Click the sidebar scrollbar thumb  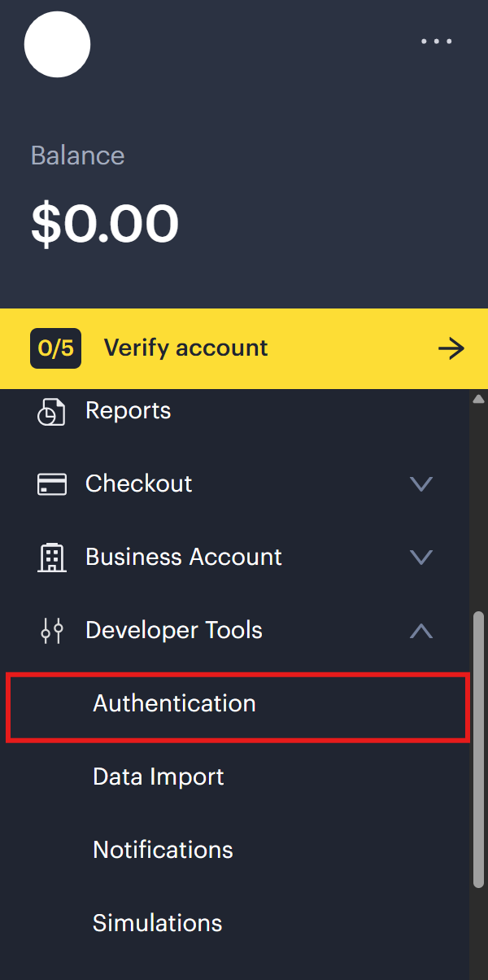(479, 749)
